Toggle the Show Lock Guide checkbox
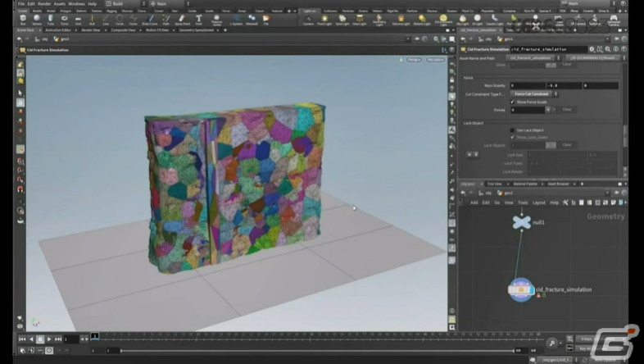644x364 pixels. click(512, 137)
